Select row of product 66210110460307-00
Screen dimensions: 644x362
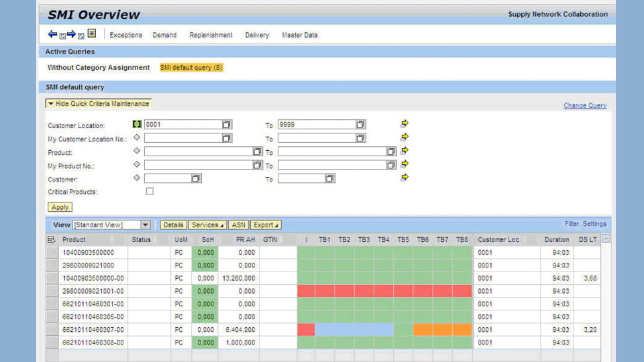(52, 330)
